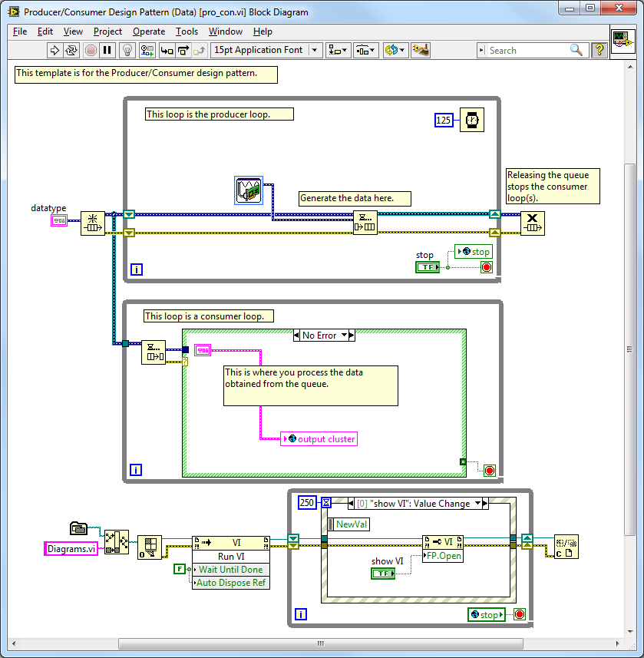Click the Diagrams.vi string constant
644x658 pixels.
(71, 549)
